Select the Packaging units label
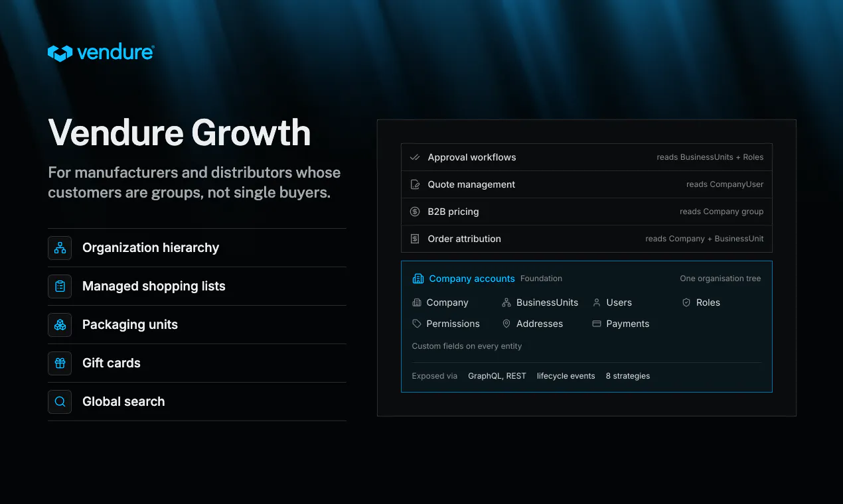 click(130, 325)
